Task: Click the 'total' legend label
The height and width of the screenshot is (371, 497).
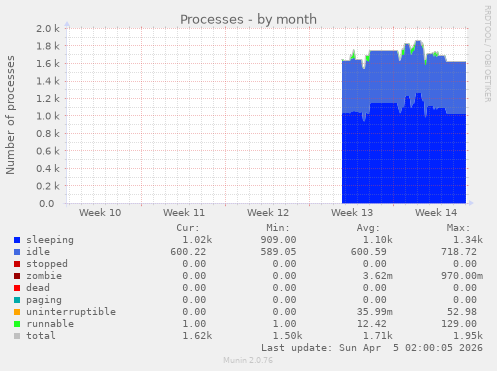Action: click(x=41, y=336)
